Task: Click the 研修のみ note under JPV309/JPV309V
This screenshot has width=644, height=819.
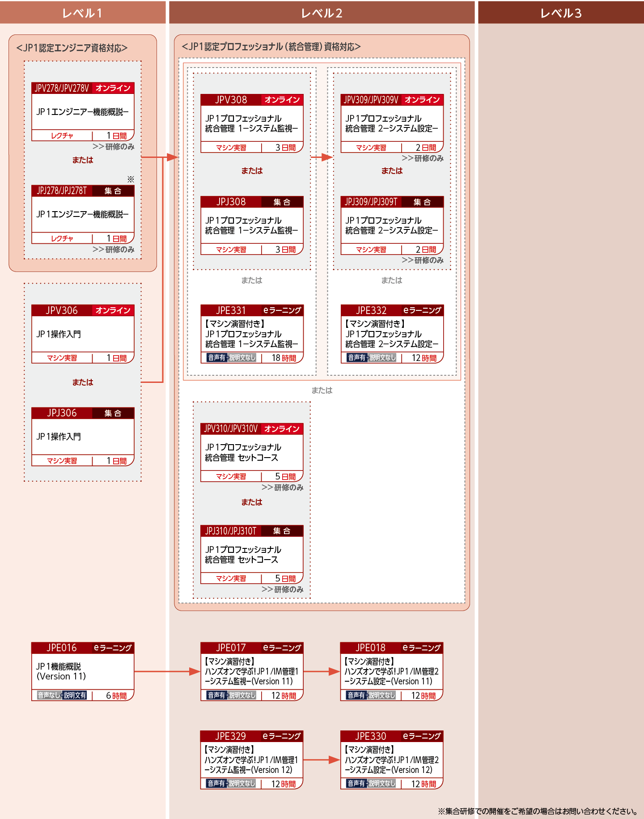Action: pos(423,158)
